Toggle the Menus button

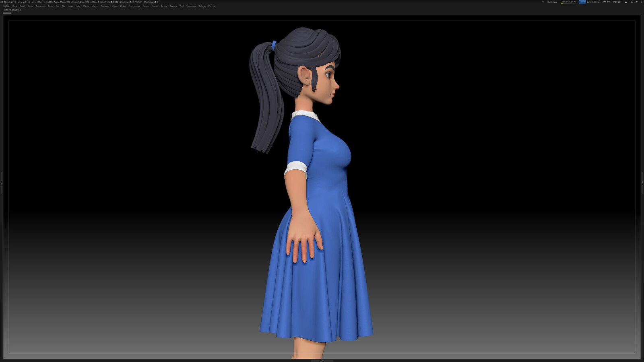(582, 2)
